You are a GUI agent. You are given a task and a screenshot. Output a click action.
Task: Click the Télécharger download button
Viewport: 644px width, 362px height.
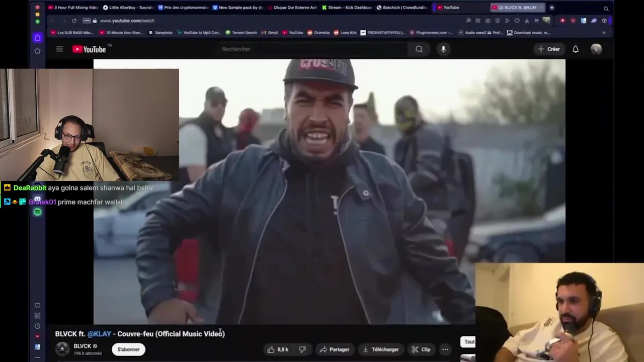381,349
